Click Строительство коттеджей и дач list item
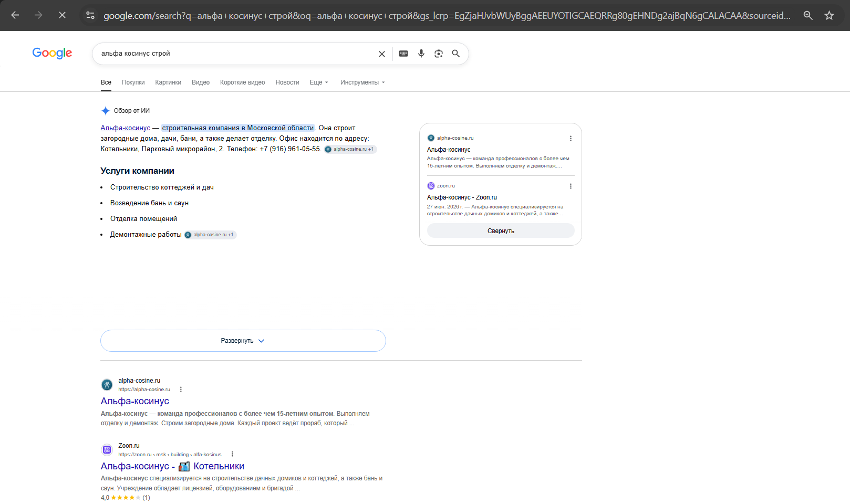This screenshot has width=850, height=504. click(162, 187)
